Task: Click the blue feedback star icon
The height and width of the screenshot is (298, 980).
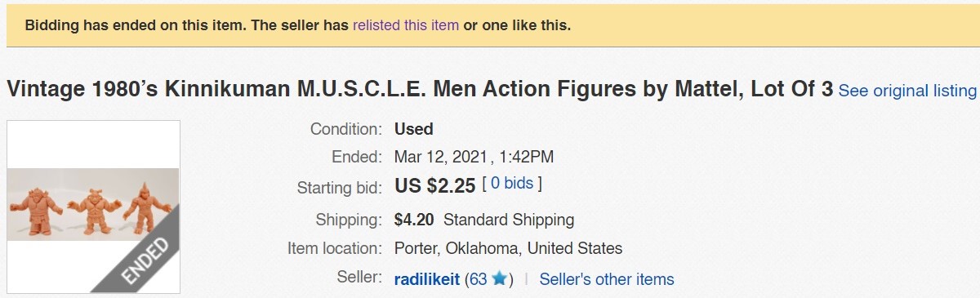Action: 498,280
